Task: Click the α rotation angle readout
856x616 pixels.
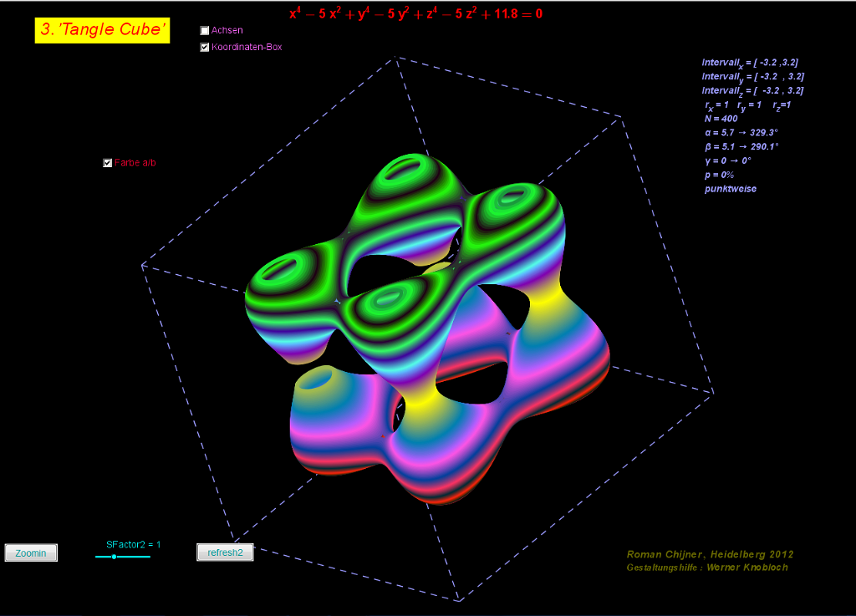Action: [741, 133]
